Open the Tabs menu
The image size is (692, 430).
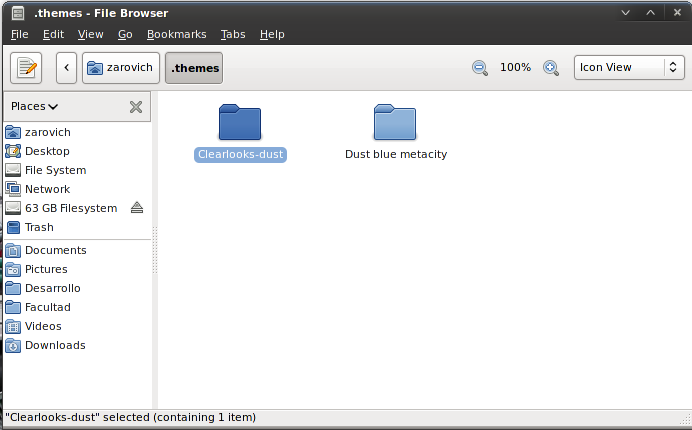(x=233, y=34)
